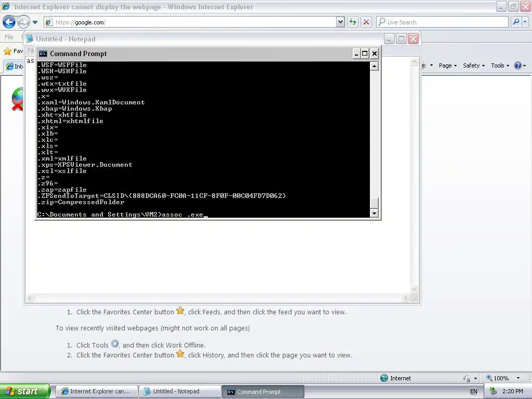Click Notepad vertical scrollbar down arrow

pos(414,289)
